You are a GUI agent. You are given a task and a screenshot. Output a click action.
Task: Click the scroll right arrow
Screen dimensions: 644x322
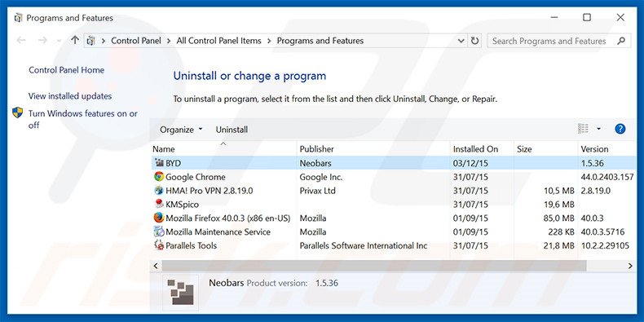click(630, 266)
